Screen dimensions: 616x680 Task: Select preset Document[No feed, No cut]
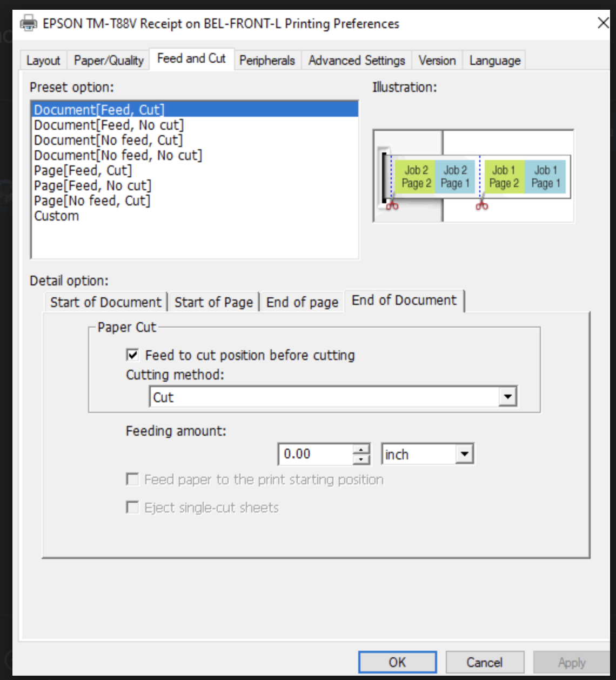[x=195, y=155]
